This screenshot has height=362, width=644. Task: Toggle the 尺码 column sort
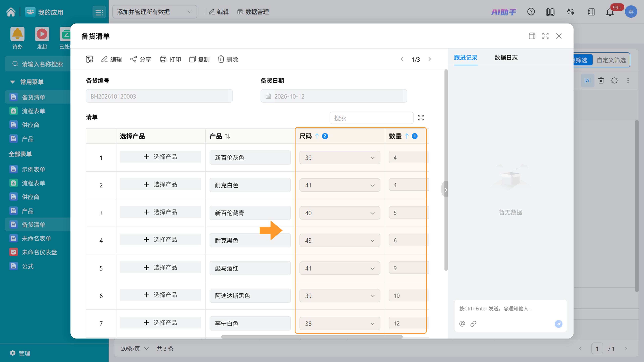click(317, 136)
